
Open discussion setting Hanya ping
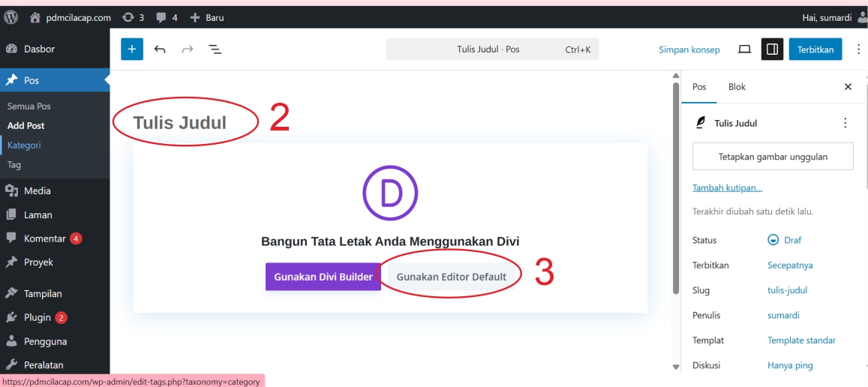click(x=790, y=364)
